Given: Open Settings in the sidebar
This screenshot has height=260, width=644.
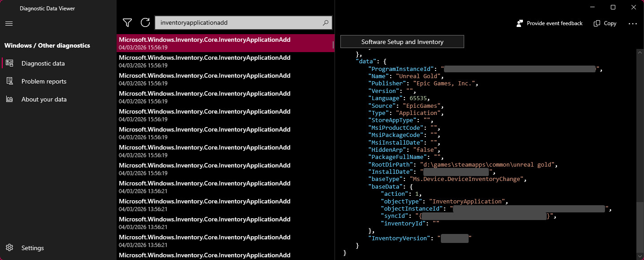Looking at the screenshot, I should pyautogui.click(x=32, y=248).
